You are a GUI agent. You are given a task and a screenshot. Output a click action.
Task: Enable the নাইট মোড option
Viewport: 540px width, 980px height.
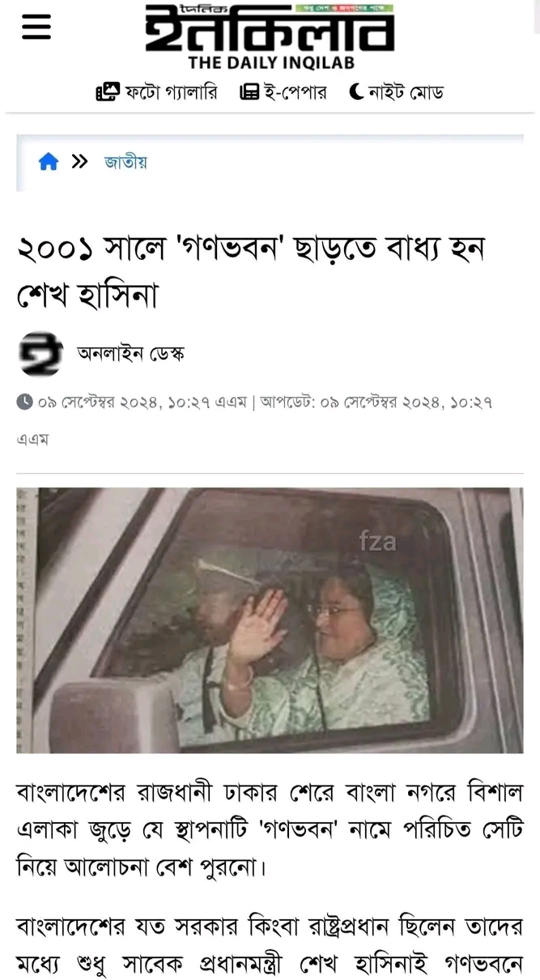tap(406, 92)
